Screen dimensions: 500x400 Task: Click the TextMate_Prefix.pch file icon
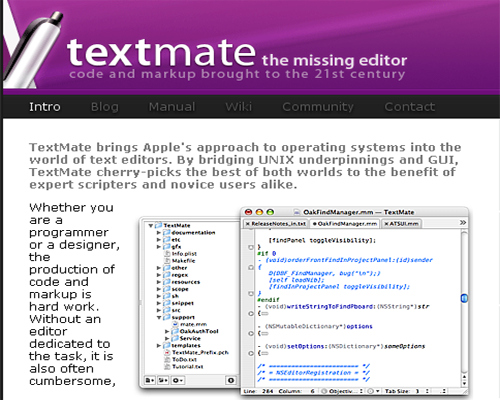coord(168,352)
